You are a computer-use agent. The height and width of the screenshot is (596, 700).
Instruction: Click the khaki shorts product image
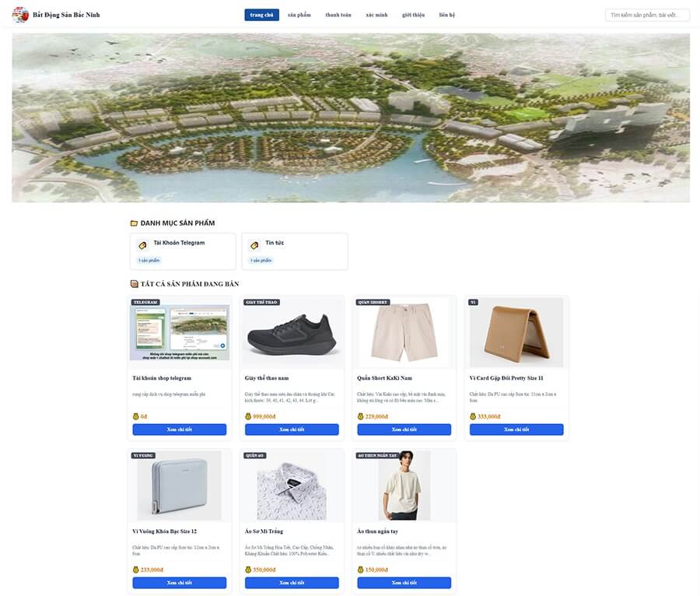tap(404, 332)
